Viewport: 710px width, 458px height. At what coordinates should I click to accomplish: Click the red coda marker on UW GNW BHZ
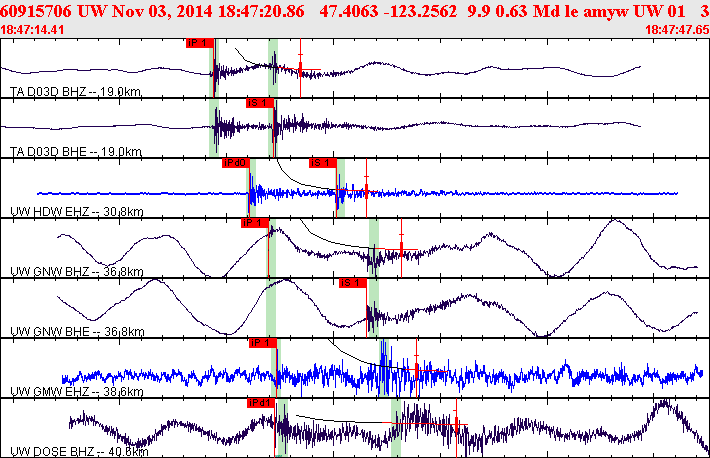(x=401, y=248)
